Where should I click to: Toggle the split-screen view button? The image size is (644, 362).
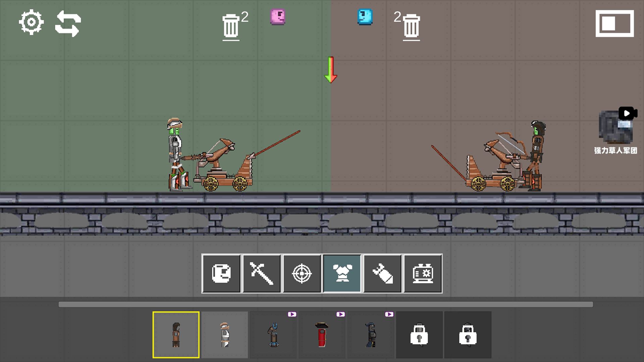point(614,23)
